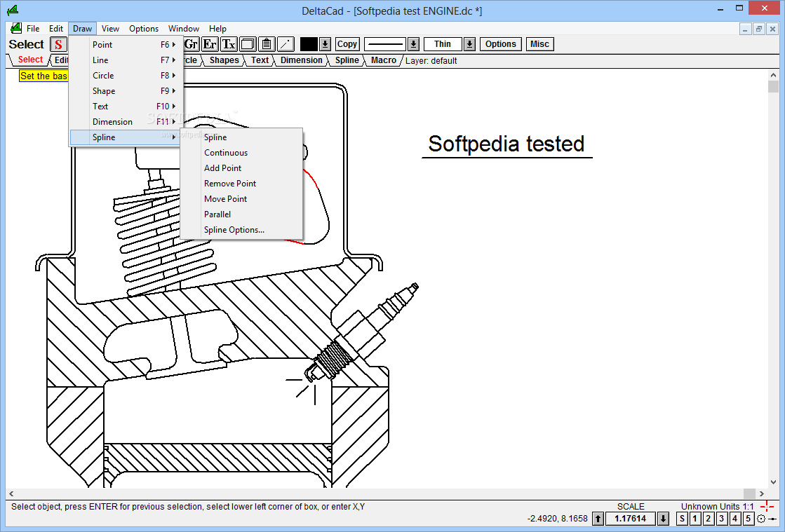Click the Thin line width field
This screenshot has height=532, width=785.
click(x=443, y=44)
